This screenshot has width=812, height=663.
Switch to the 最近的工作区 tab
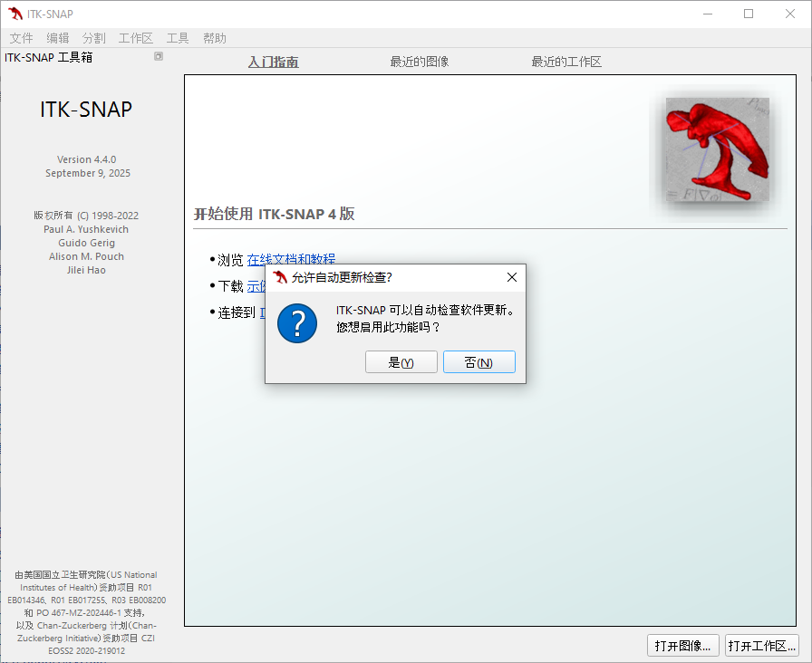point(566,62)
